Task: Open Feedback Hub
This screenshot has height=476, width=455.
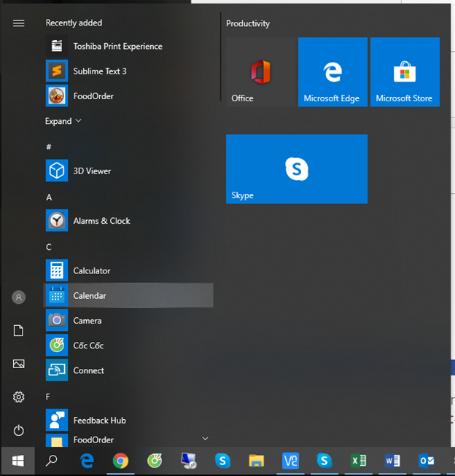Action: tap(129, 420)
